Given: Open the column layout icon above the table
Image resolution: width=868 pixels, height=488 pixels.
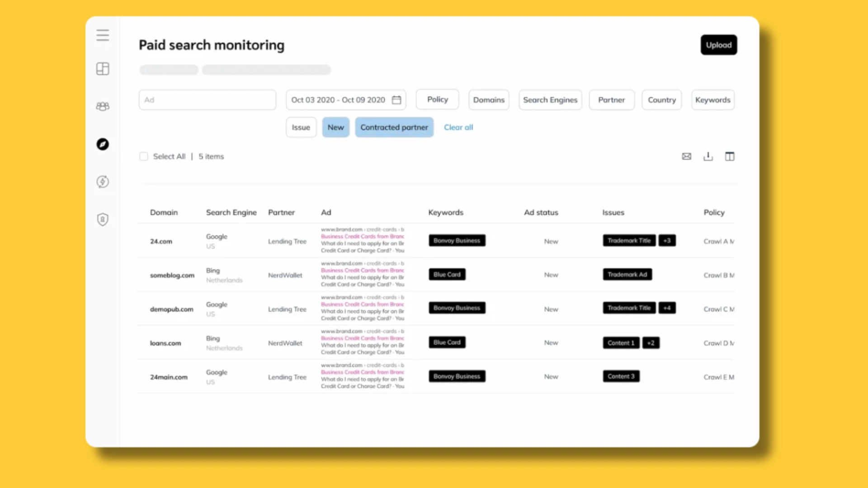Looking at the screenshot, I should (x=730, y=156).
